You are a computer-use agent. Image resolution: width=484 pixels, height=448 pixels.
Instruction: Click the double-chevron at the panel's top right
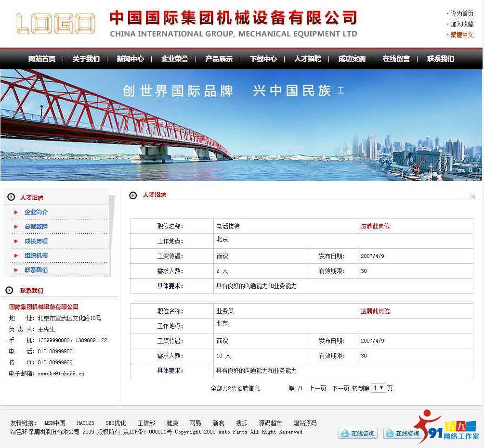tap(472, 196)
